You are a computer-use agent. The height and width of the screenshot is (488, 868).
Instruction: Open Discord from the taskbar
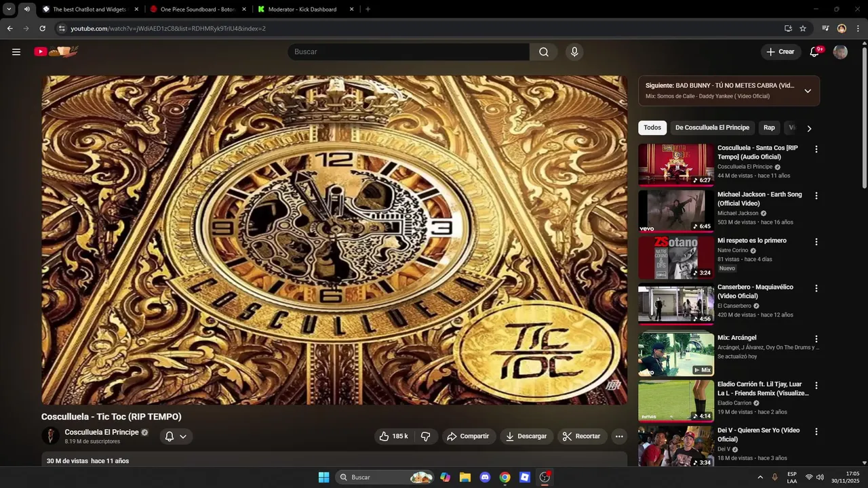click(485, 477)
